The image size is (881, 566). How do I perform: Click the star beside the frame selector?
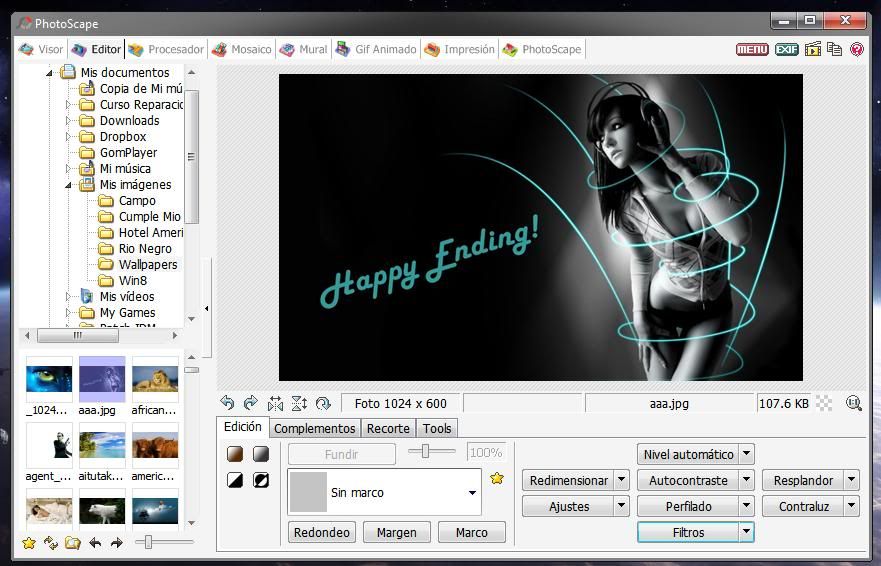pyautogui.click(x=497, y=478)
